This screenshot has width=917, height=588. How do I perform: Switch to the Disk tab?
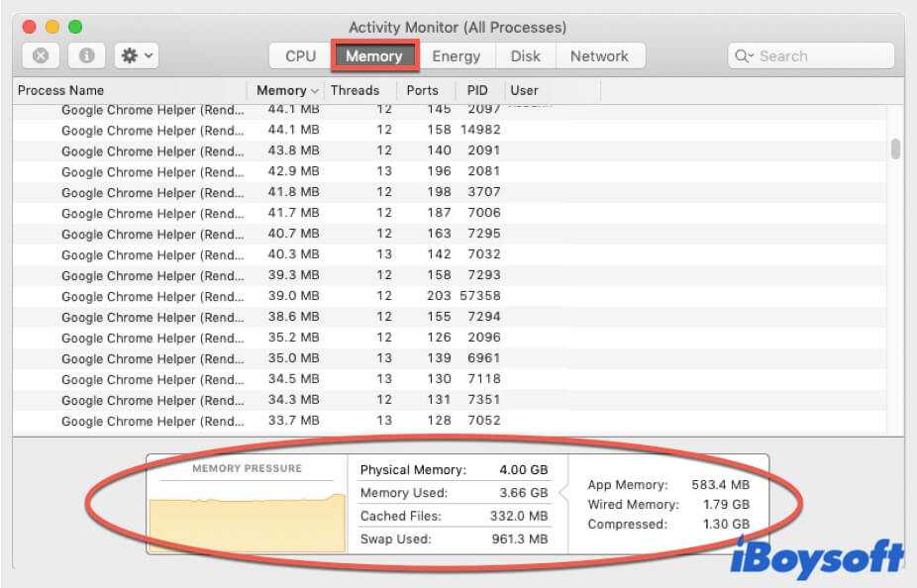(x=525, y=56)
